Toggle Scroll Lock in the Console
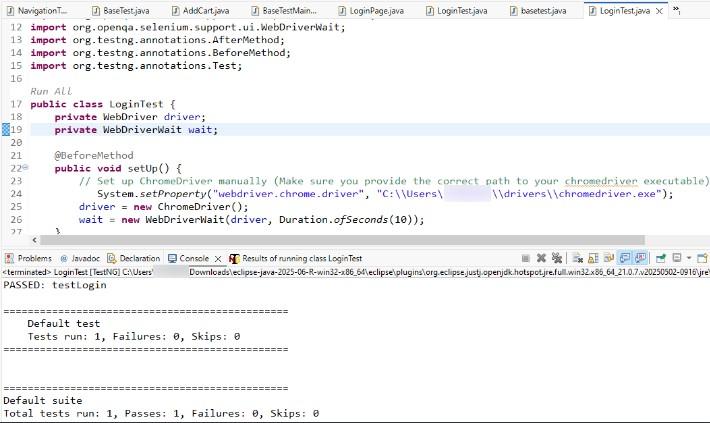 593,258
